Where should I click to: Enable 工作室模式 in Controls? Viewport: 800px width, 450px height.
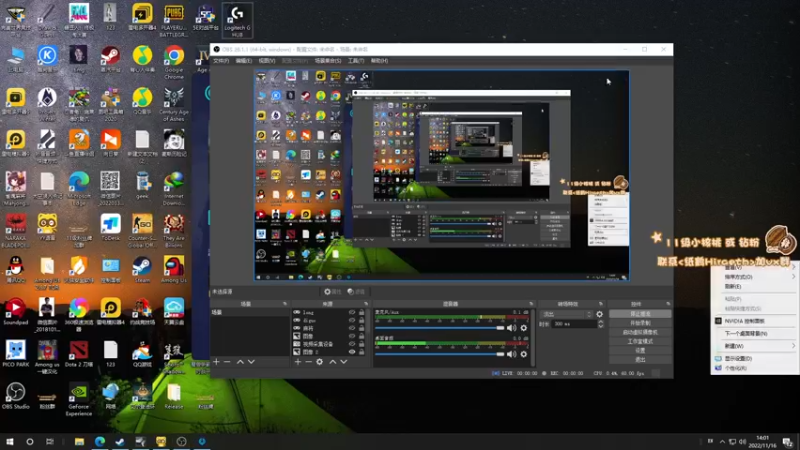(x=640, y=341)
